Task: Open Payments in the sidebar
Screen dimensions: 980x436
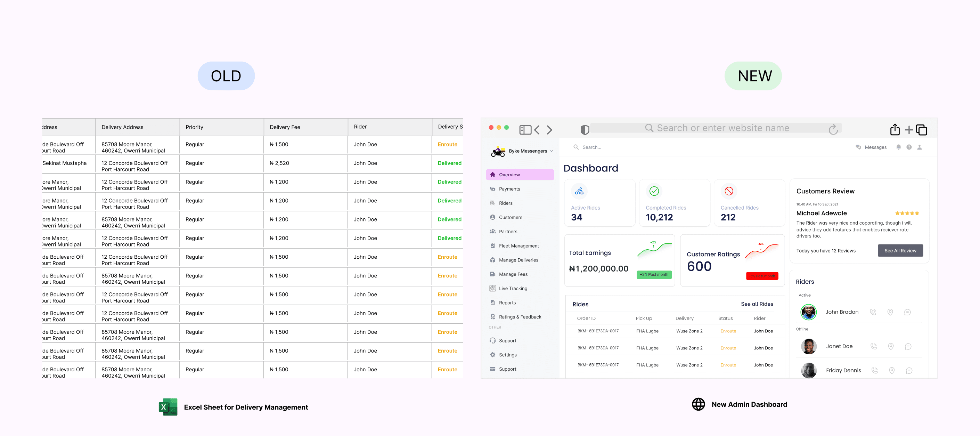Action: 509,188
